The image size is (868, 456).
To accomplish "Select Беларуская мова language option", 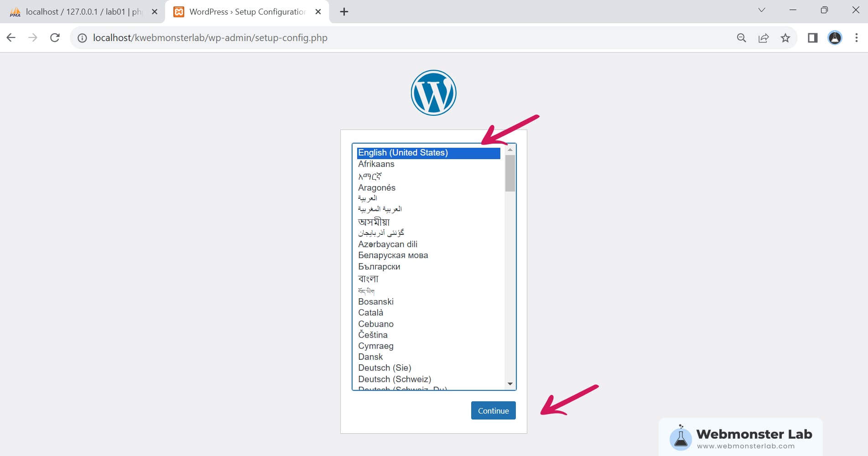I will pos(428,255).
